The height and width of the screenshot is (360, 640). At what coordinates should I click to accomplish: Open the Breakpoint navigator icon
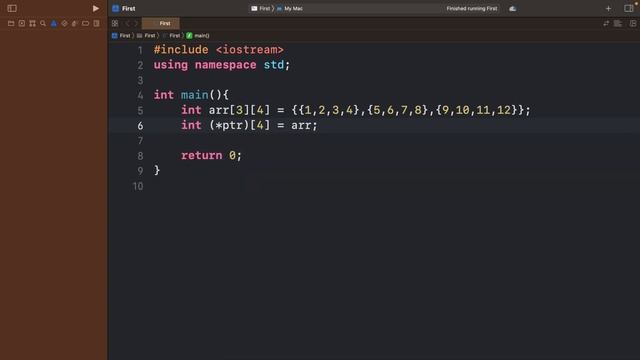click(x=85, y=24)
